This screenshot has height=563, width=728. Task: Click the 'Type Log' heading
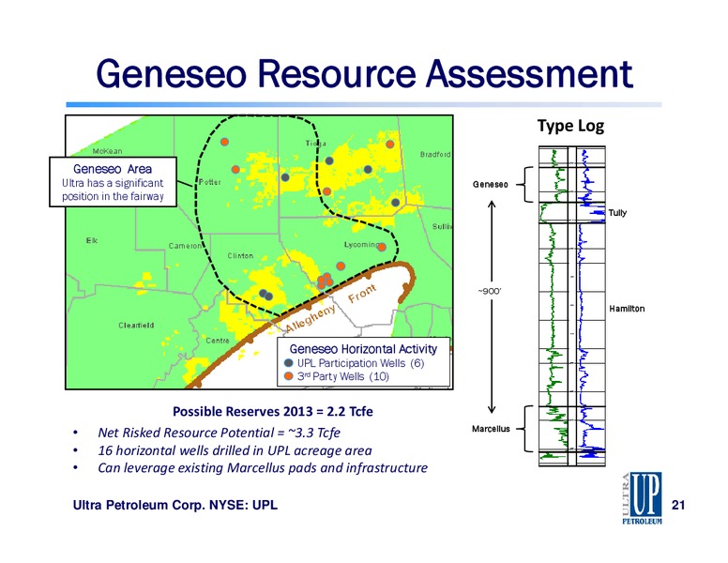(570, 126)
